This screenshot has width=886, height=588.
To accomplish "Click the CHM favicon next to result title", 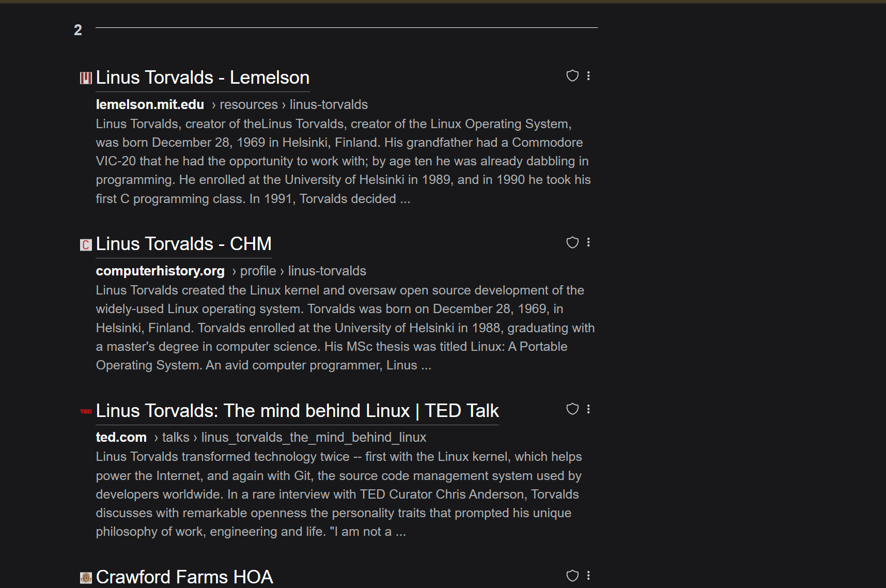I will point(86,244).
